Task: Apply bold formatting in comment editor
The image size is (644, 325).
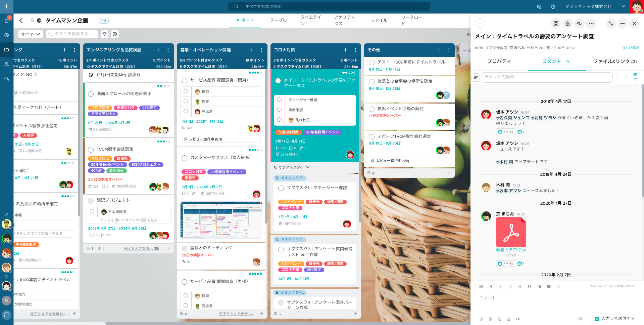Action: [491, 287]
